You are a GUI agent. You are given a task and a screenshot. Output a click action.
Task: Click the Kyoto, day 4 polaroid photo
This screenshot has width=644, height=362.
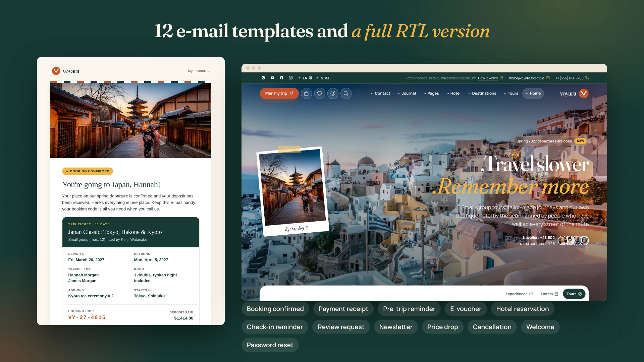(292, 191)
